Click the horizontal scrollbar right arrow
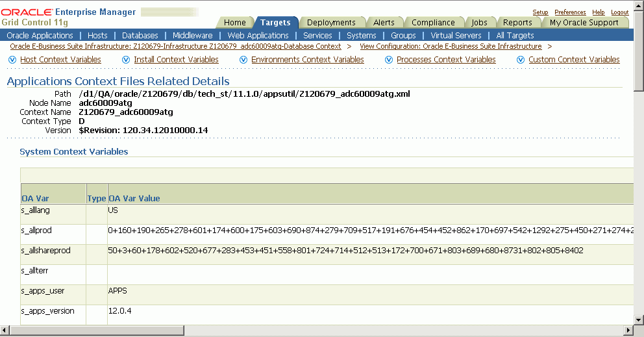Image resolution: width=644 pixels, height=337 pixels. point(628,330)
